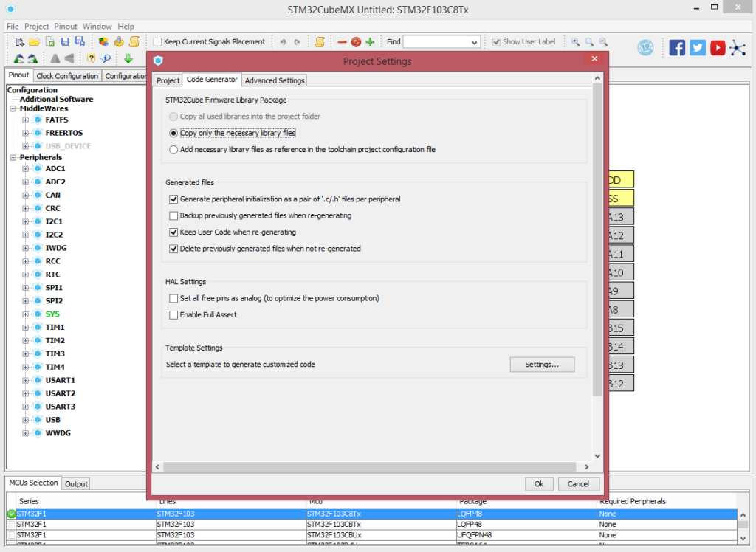
Task: Click the template Settings... button
Action: pyautogui.click(x=542, y=365)
